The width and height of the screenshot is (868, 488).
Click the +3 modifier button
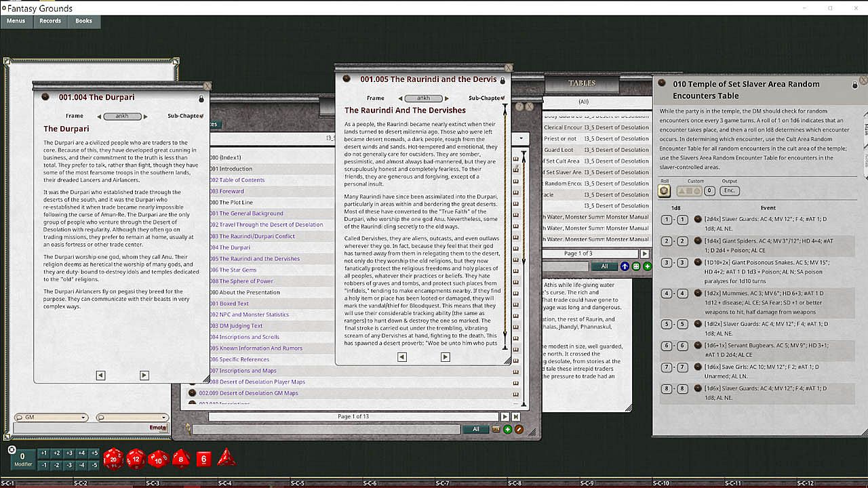[x=69, y=453]
